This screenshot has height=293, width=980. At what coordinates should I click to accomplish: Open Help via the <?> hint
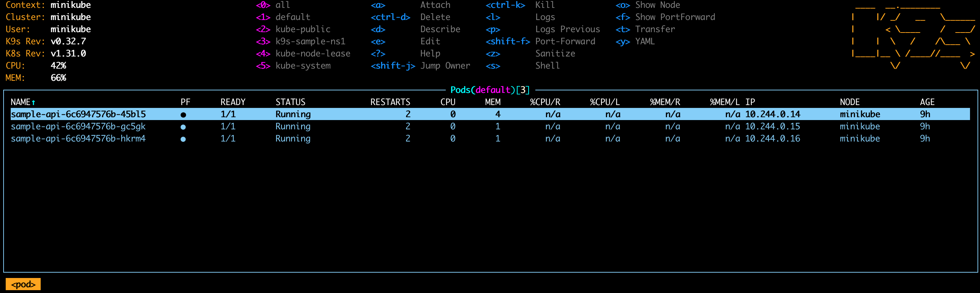(x=405, y=54)
